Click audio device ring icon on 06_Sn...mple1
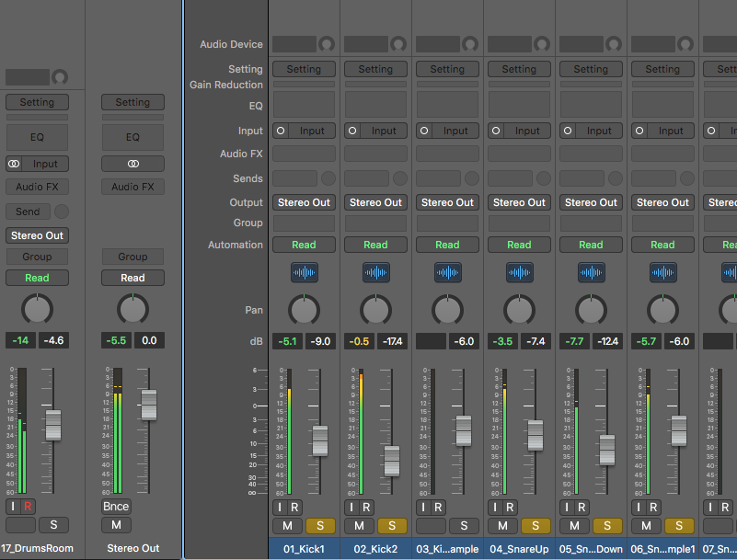The width and height of the screenshot is (737, 560). click(x=685, y=44)
